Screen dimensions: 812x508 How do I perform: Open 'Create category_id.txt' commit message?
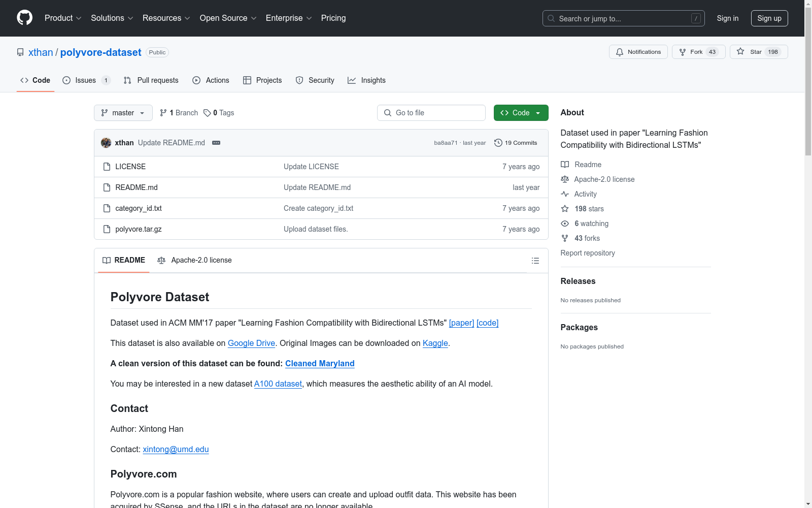pyautogui.click(x=318, y=208)
